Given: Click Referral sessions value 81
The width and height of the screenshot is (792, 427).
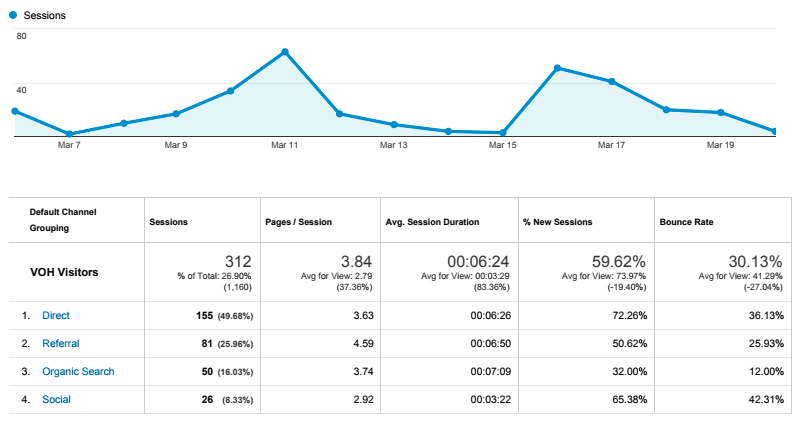Looking at the screenshot, I should (x=207, y=344).
